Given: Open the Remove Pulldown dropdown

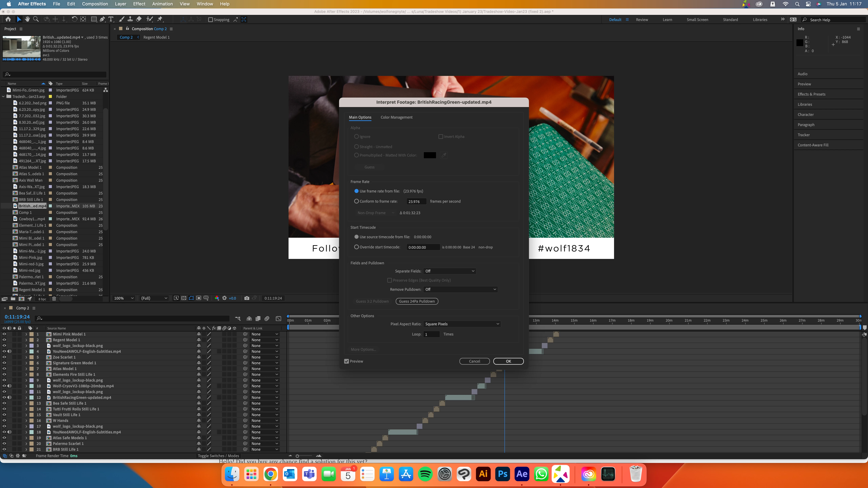Looking at the screenshot, I should point(460,289).
